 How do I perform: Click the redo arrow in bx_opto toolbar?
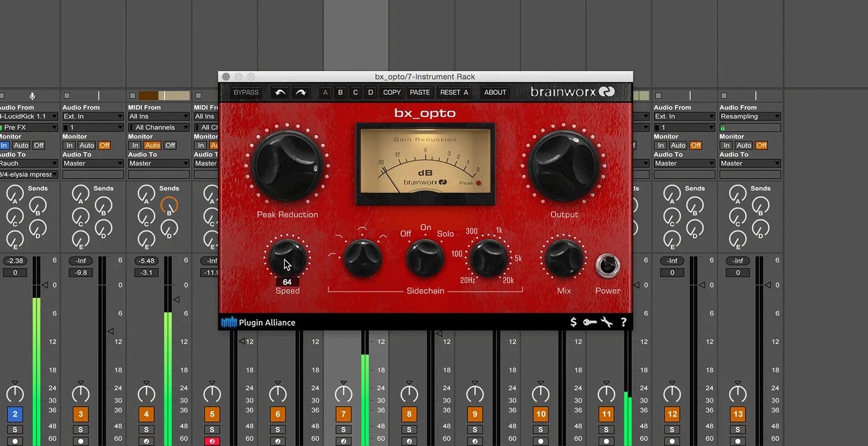[x=301, y=93]
